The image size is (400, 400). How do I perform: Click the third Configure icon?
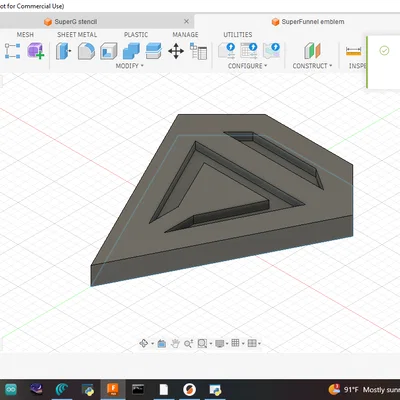[271, 51]
